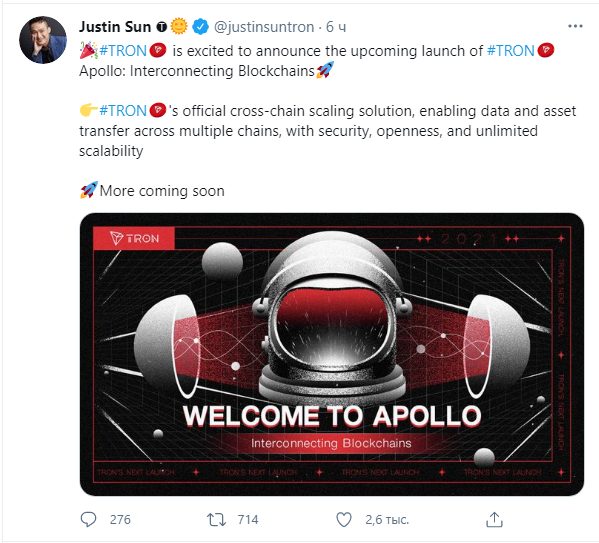This screenshot has width=599, height=543.
Task: Click the 276 replies count
Action: coord(120,520)
